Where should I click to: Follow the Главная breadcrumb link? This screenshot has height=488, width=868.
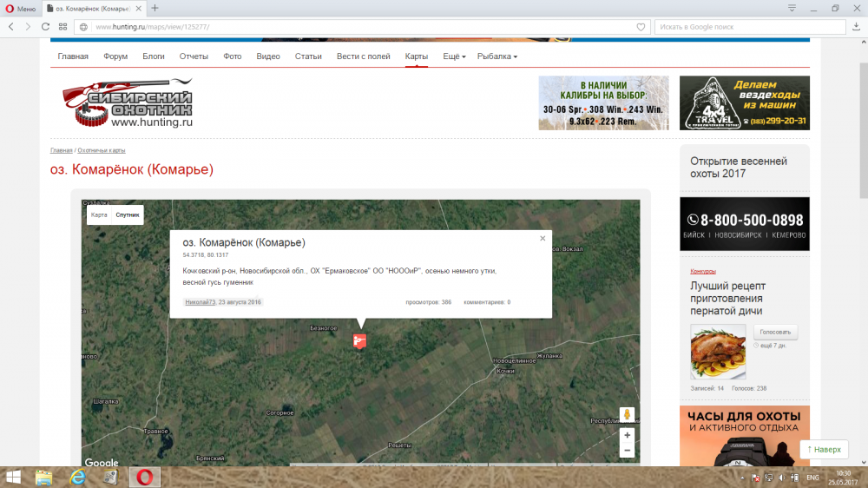62,151
